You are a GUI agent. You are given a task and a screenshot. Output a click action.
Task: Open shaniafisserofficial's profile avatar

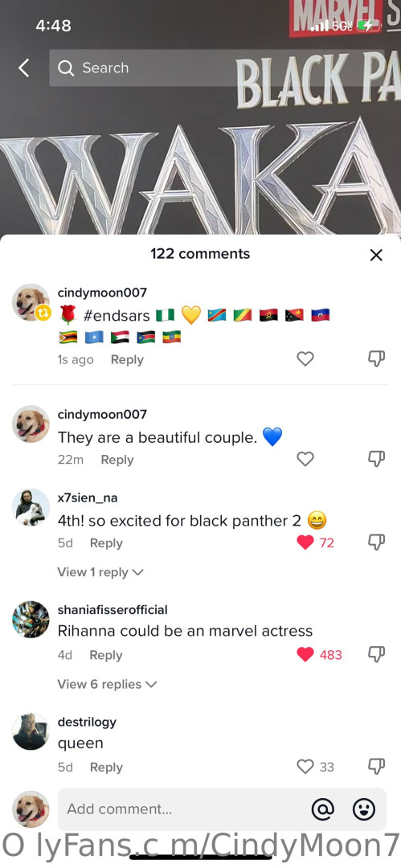tap(31, 620)
